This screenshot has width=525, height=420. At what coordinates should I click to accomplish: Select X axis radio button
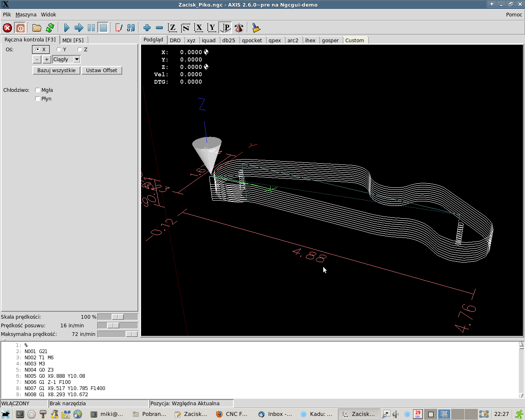pos(41,50)
